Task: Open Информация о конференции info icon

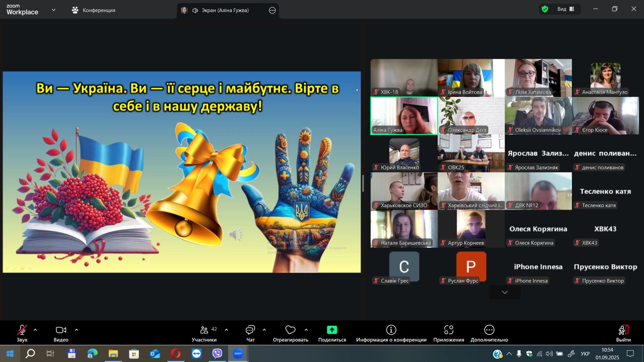Action: (x=391, y=330)
